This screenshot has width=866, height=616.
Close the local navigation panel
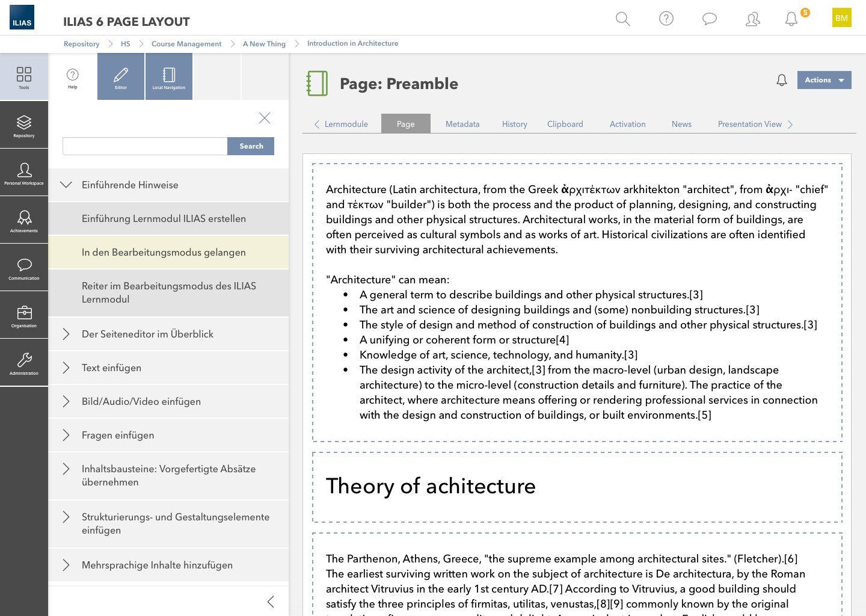[x=265, y=118]
